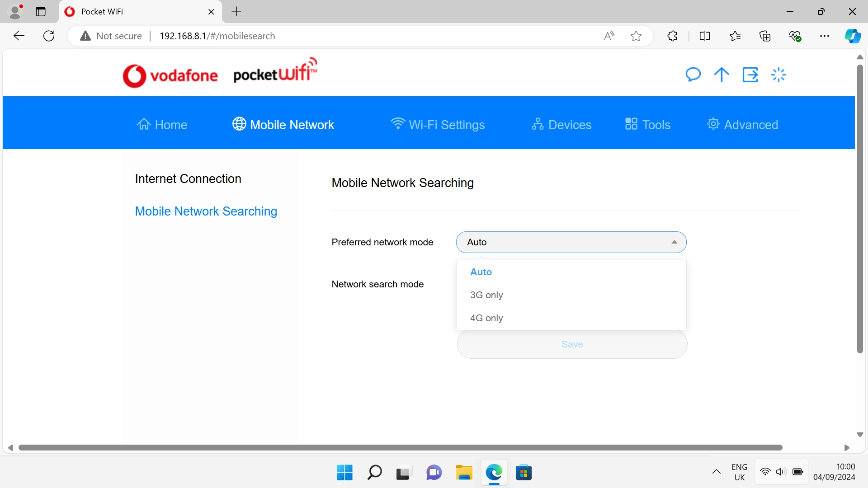868x488 pixels.
Task: Open Advanced settings gear icon
Action: tap(713, 124)
